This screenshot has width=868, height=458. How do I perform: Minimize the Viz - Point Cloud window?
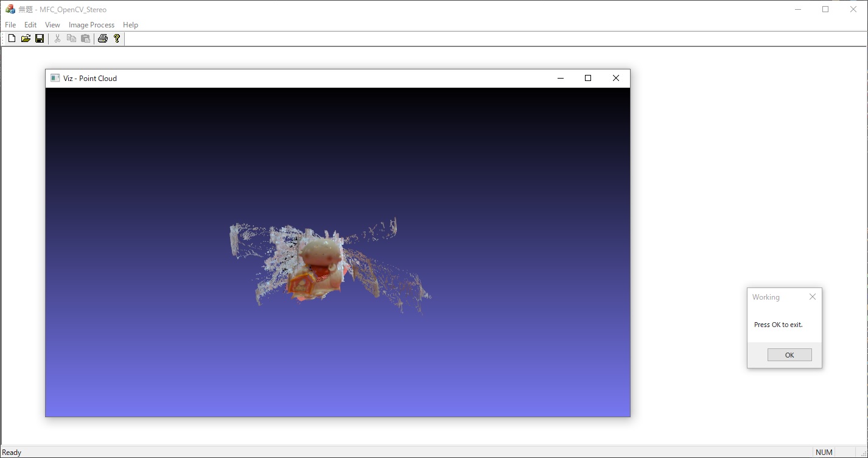(561, 78)
